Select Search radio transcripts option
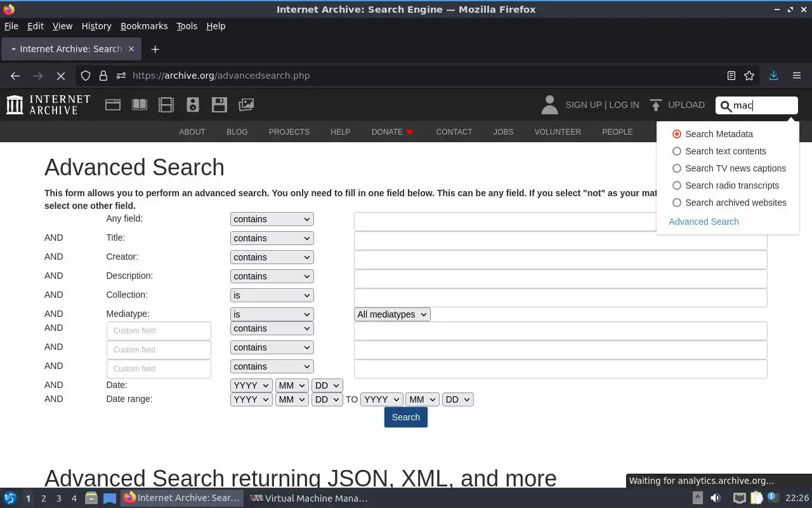The height and width of the screenshot is (508, 812). (677, 185)
